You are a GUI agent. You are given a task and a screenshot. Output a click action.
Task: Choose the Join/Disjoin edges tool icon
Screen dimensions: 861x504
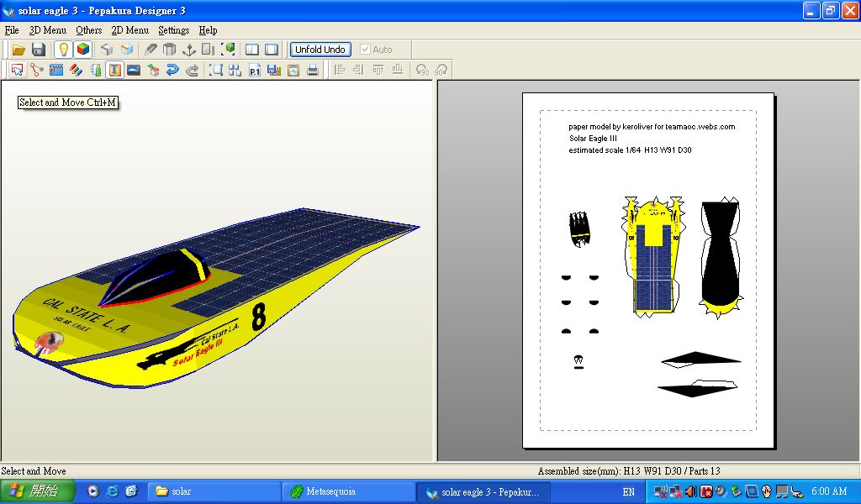point(37,71)
